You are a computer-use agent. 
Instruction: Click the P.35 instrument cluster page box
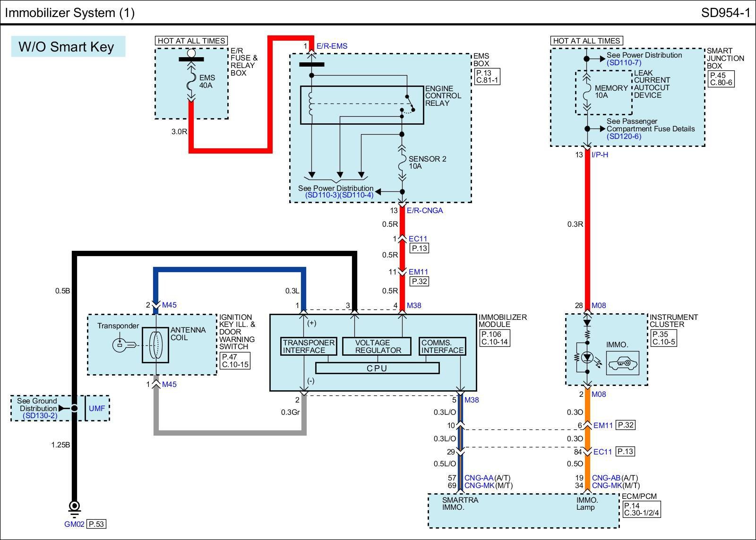663,338
